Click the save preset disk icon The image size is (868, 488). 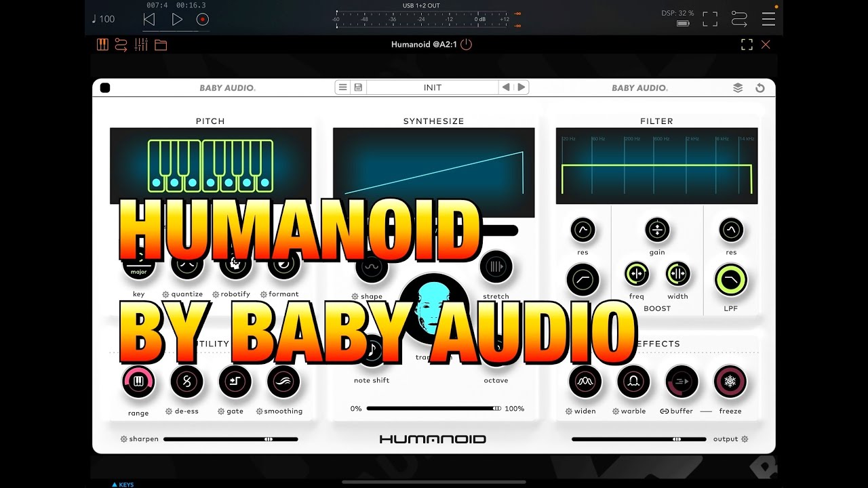point(358,87)
